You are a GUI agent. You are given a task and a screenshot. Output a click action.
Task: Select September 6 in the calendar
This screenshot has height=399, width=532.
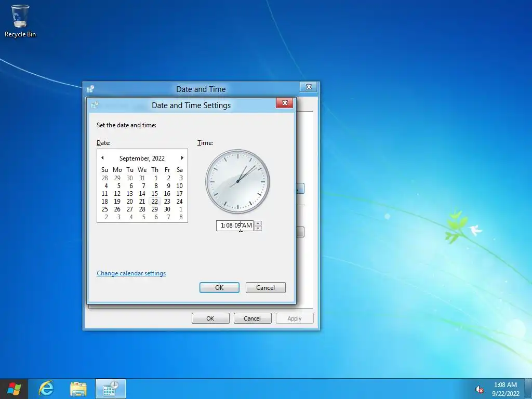(131, 185)
